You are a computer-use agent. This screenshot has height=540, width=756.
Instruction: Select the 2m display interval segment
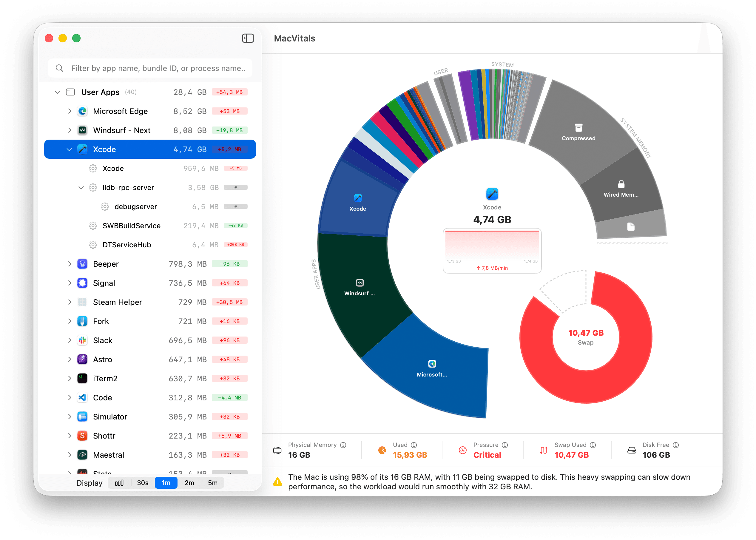pos(189,483)
